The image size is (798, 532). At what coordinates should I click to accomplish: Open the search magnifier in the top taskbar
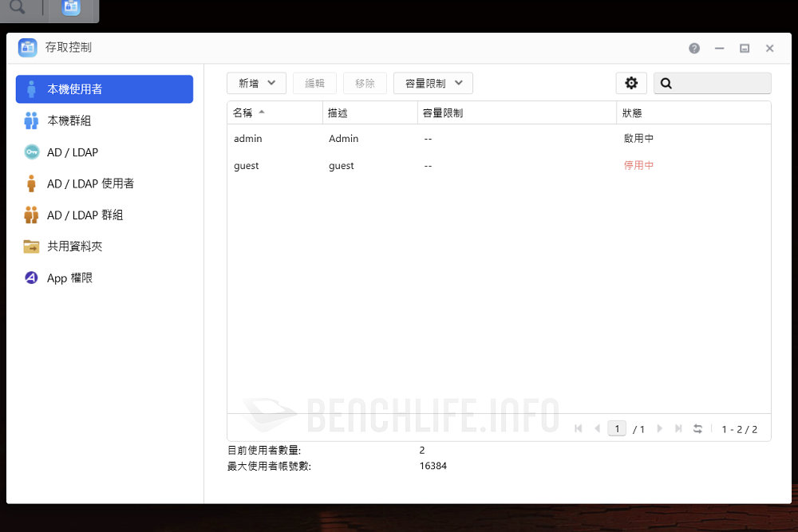[17, 8]
